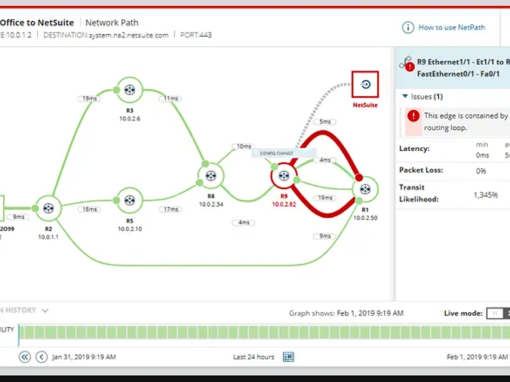510x382 pixels.
Task: Select the R1 router node icon
Action: tap(365, 189)
